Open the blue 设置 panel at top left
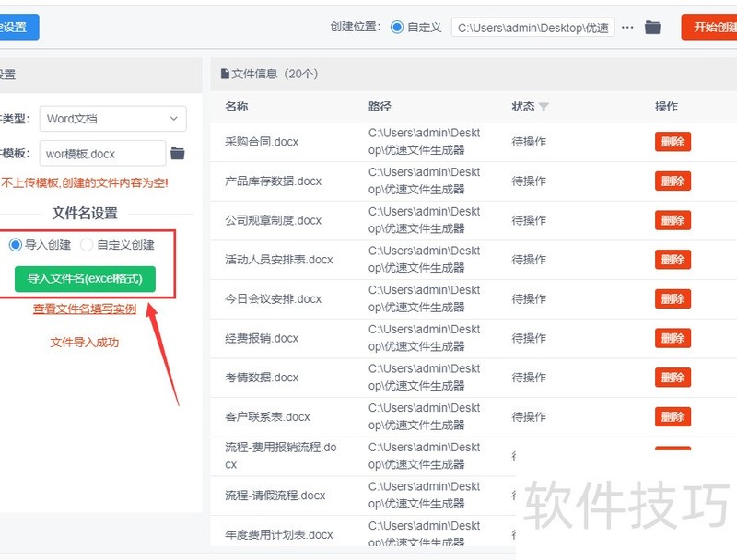Screen dimensions: 737x560 [x=18, y=28]
